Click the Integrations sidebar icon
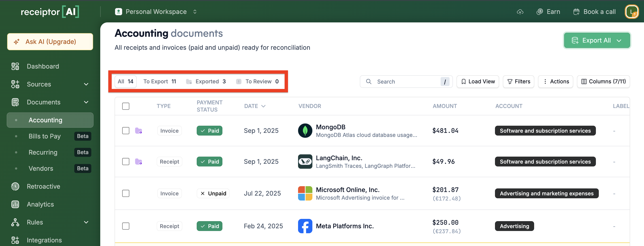644x246 pixels. (x=15, y=240)
